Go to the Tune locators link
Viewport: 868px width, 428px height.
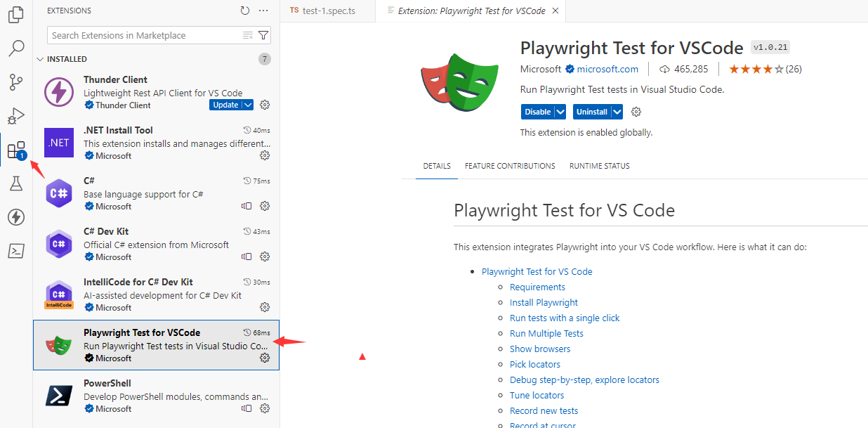click(x=537, y=395)
